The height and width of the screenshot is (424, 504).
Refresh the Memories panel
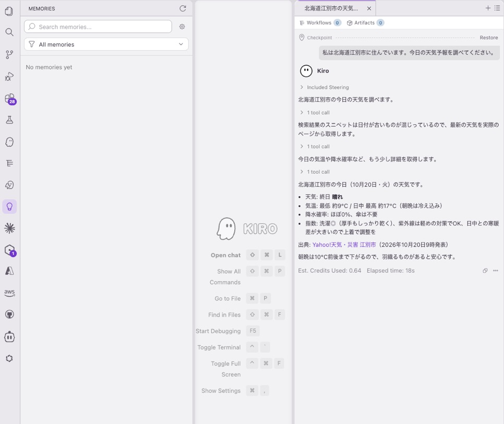pyautogui.click(x=183, y=8)
